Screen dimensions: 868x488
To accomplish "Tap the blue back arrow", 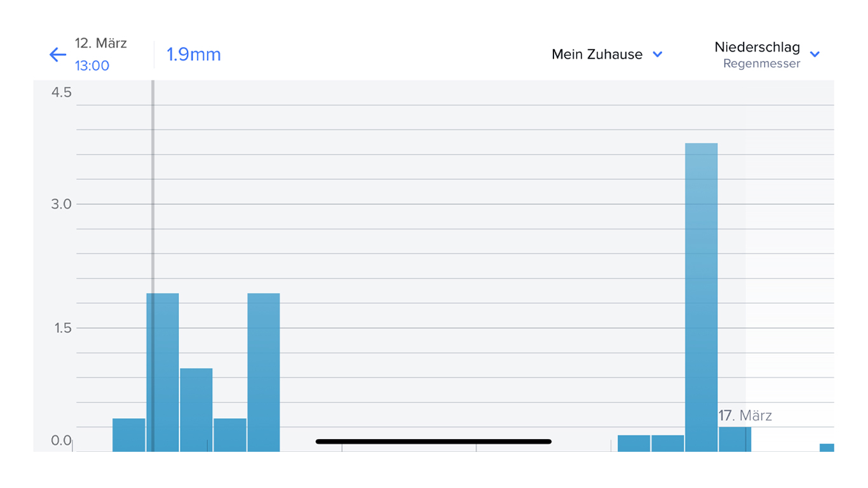I will click(x=58, y=55).
